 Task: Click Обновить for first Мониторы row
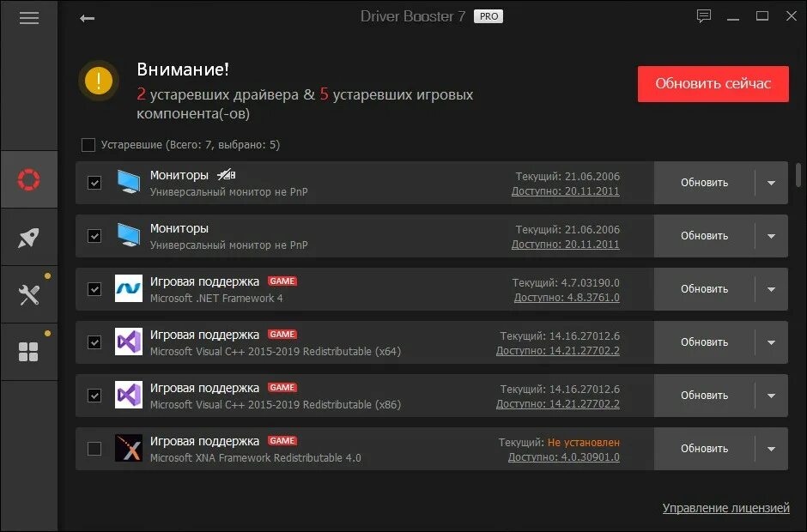[x=704, y=183]
